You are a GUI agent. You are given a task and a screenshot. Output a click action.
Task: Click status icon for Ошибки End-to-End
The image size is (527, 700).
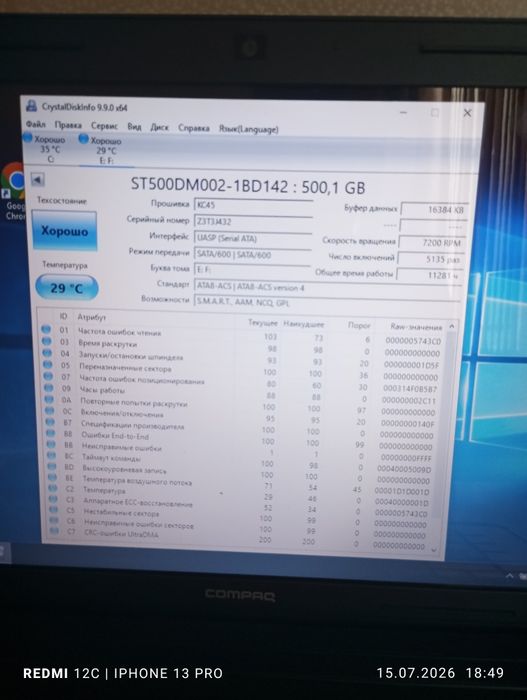50,433
